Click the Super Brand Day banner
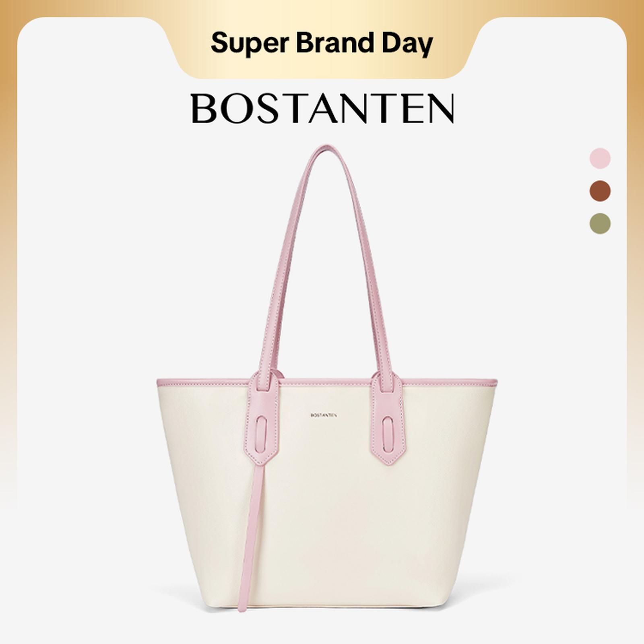Screen dimensions: 644x644 pos(322,43)
